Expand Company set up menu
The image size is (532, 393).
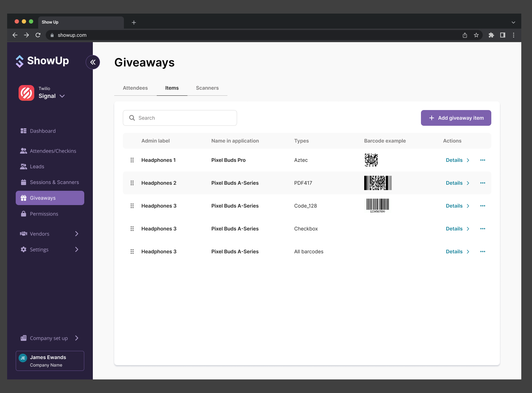click(77, 338)
